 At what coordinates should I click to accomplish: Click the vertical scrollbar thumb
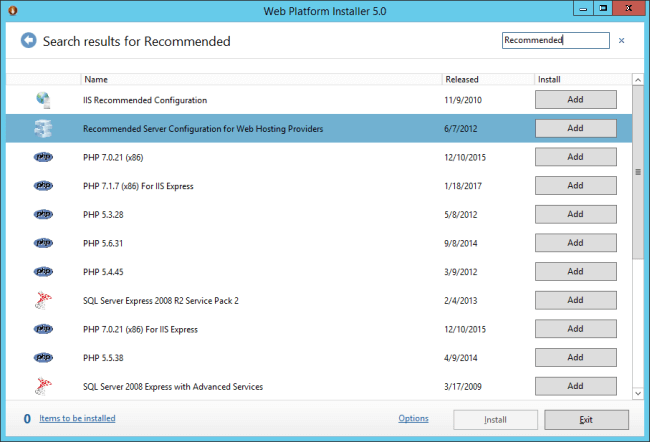pyautogui.click(x=638, y=172)
